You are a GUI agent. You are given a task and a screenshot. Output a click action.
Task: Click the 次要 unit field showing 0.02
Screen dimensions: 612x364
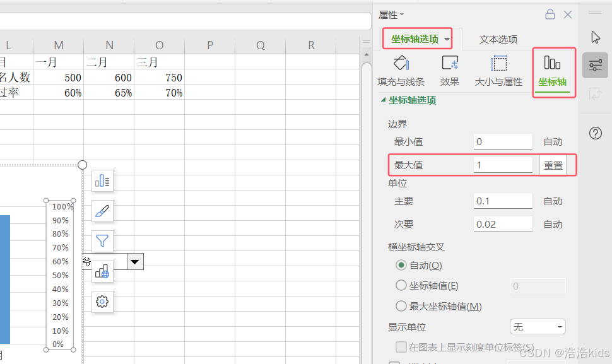[x=503, y=225]
